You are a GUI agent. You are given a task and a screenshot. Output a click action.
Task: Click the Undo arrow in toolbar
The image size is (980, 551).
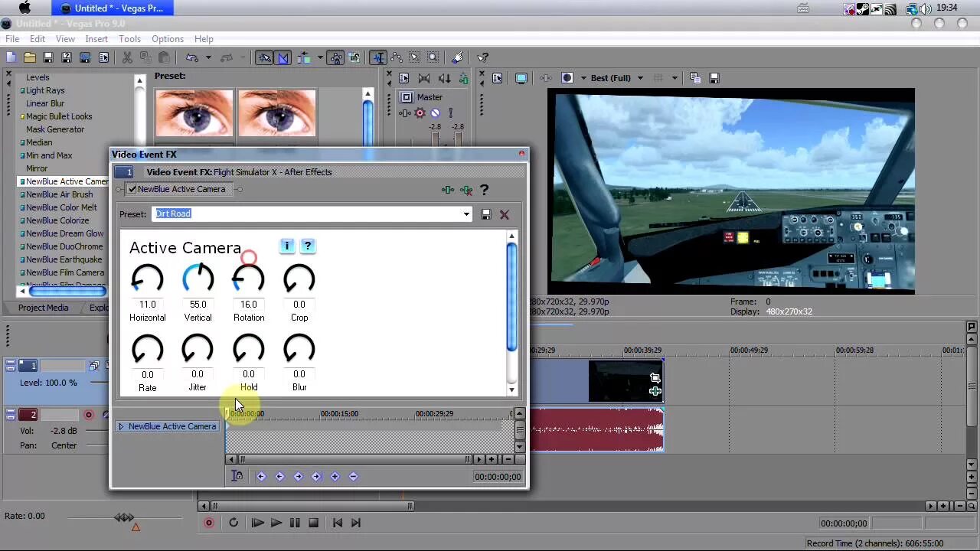pyautogui.click(x=192, y=57)
